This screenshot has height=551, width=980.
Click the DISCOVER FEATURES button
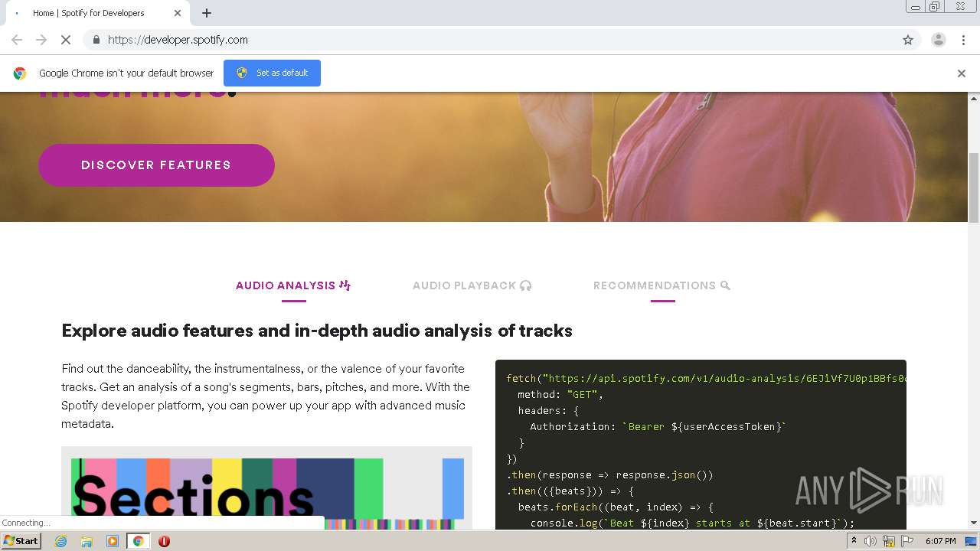156,165
